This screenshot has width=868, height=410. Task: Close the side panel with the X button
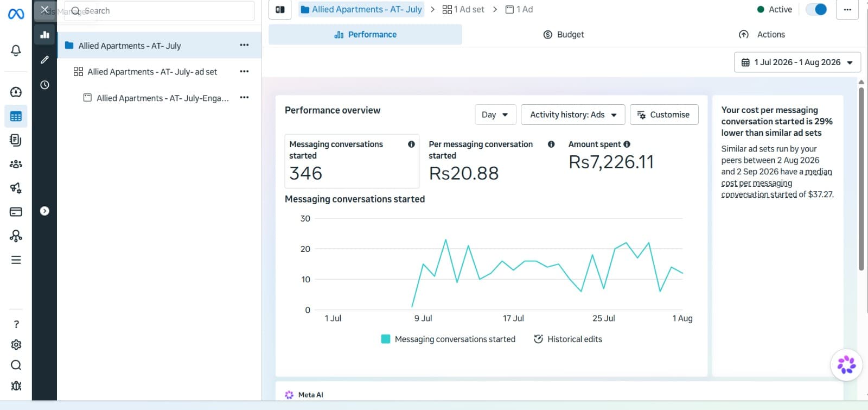point(45,10)
